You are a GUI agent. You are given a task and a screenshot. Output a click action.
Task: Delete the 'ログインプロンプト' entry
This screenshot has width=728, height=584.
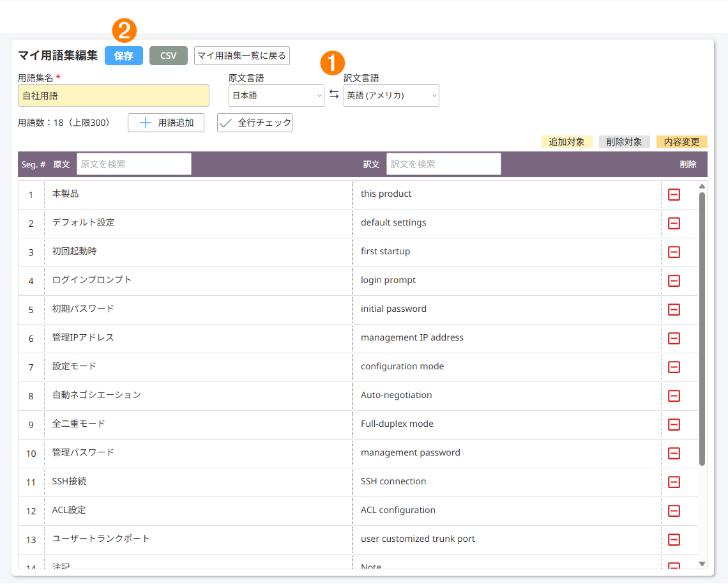click(x=674, y=281)
